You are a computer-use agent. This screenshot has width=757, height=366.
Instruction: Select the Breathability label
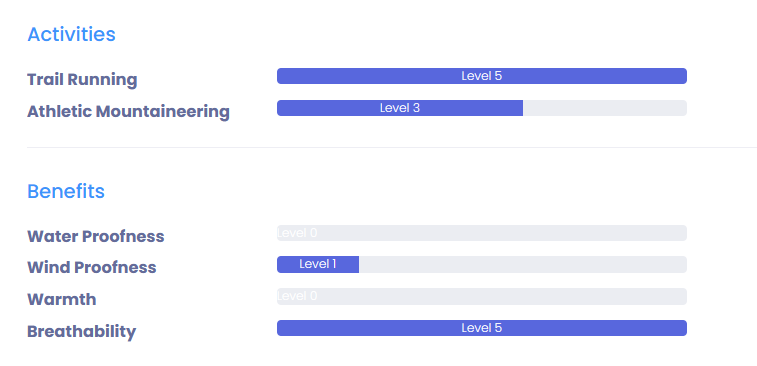click(x=82, y=332)
